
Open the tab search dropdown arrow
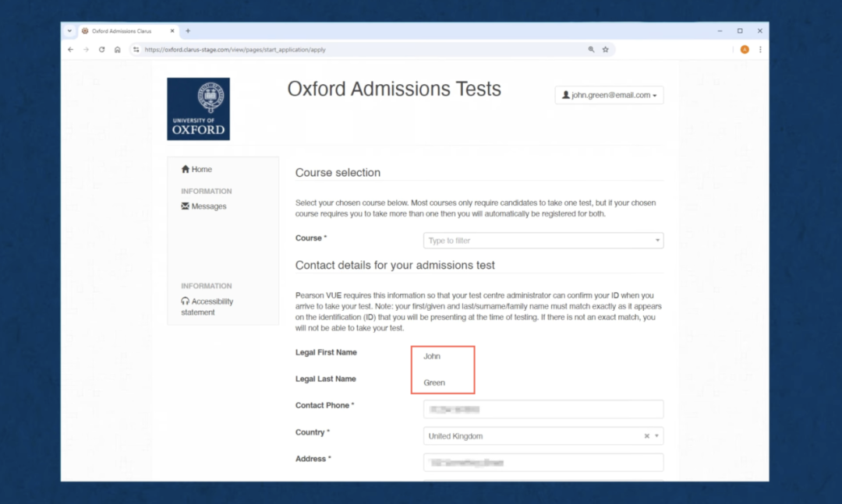[x=69, y=31]
